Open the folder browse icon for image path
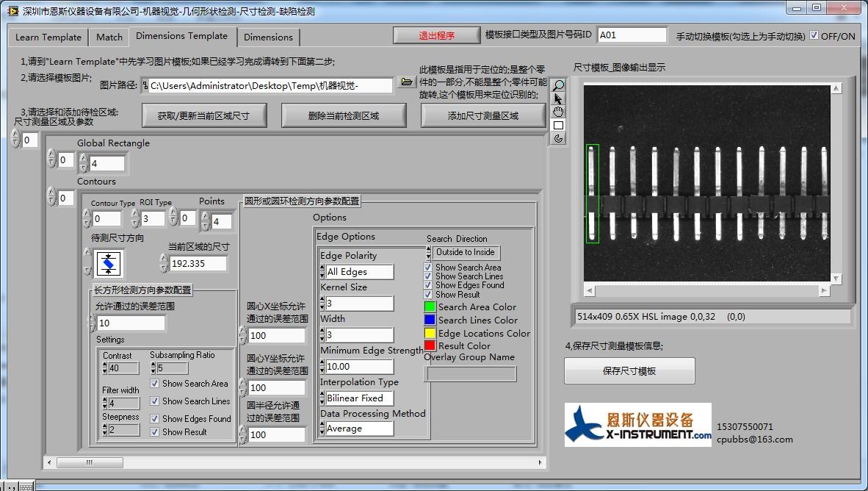Screen dimensions: 868x491 pos(407,82)
